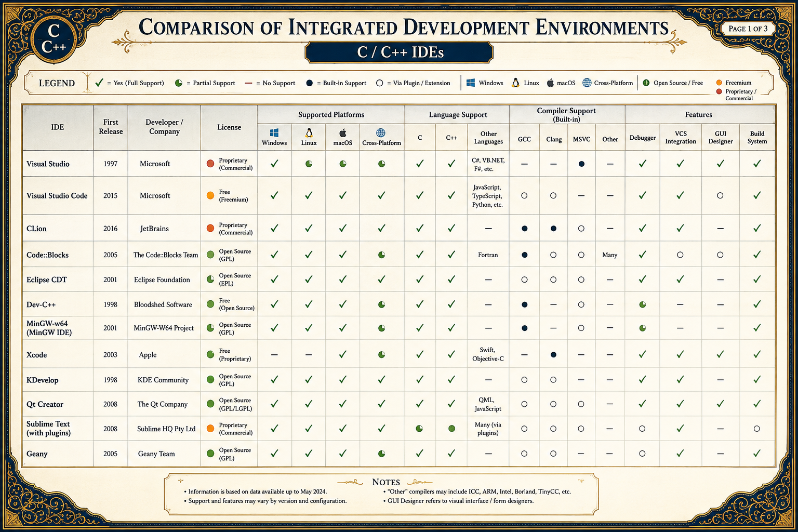The height and width of the screenshot is (532, 798).
Task: Click the Windows logo in the legend
Action: tap(471, 83)
